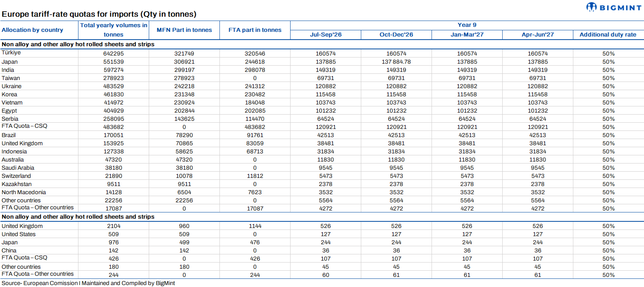Screen dimensions: 644x287
Task: Select the Ukraine country cell
Action: [x=12, y=86]
